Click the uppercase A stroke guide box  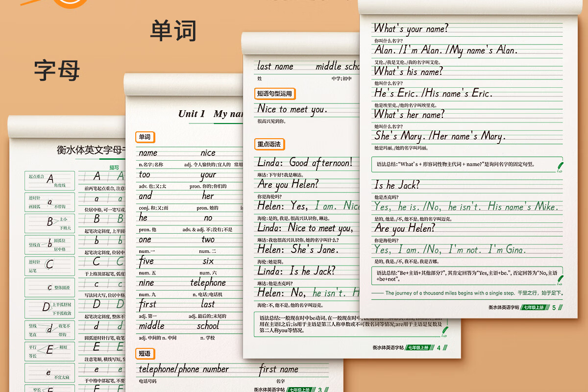(50, 180)
